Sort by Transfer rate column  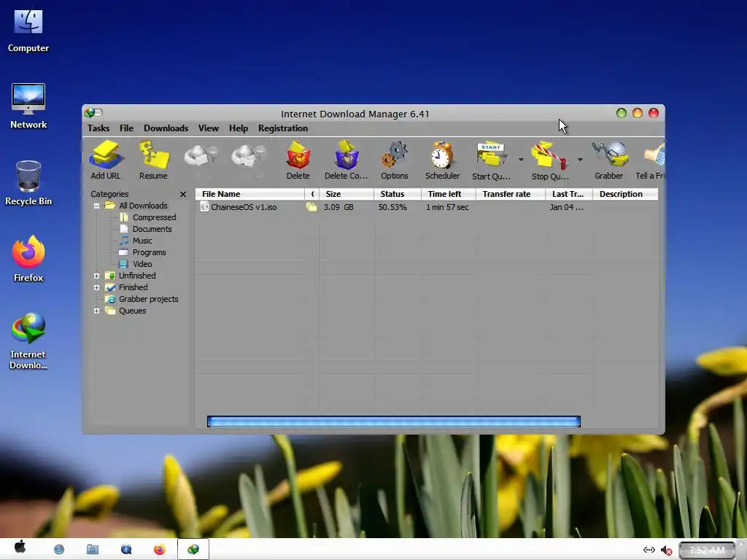pos(510,194)
